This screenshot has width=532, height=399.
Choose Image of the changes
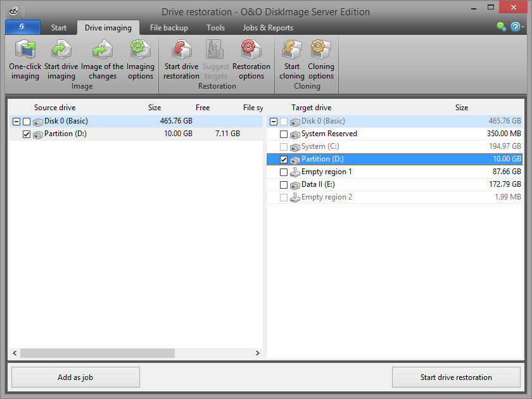point(102,49)
